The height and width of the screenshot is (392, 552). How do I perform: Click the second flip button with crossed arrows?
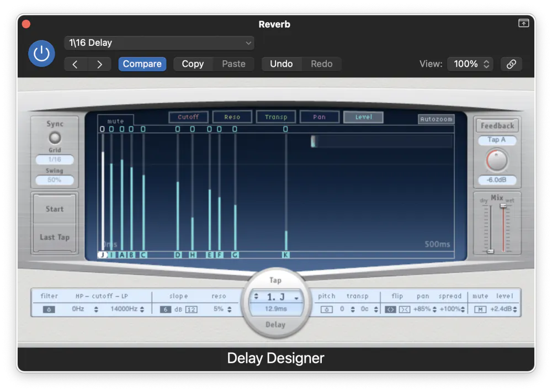point(405,310)
